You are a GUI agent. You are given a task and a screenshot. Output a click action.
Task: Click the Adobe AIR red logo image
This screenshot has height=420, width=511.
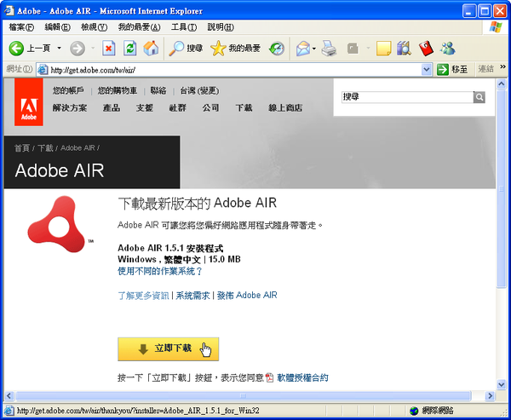[57, 224]
